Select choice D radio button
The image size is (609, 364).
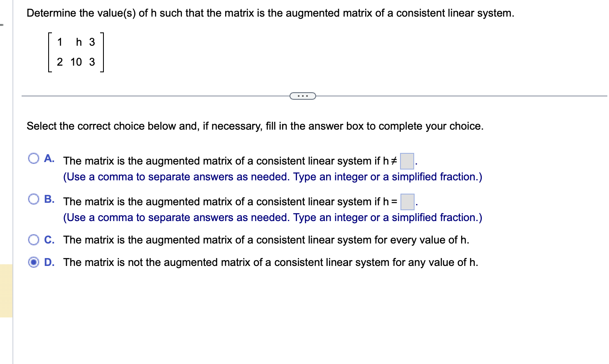(34, 262)
